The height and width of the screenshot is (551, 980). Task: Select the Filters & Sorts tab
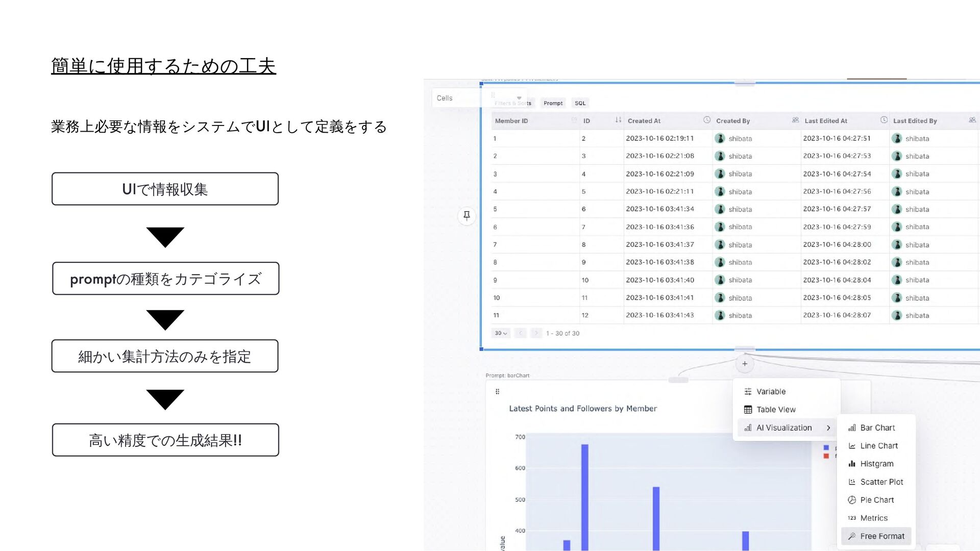click(x=513, y=103)
